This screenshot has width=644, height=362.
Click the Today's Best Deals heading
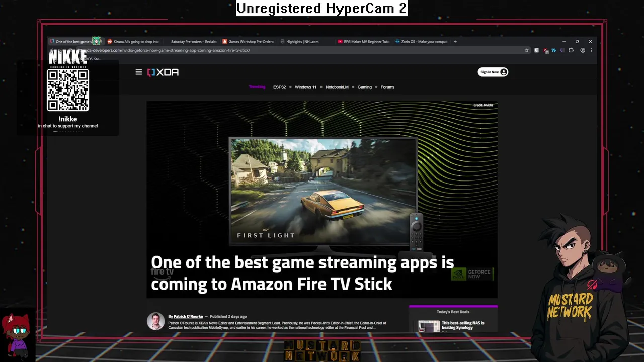pyautogui.click(x=453, y=312)
